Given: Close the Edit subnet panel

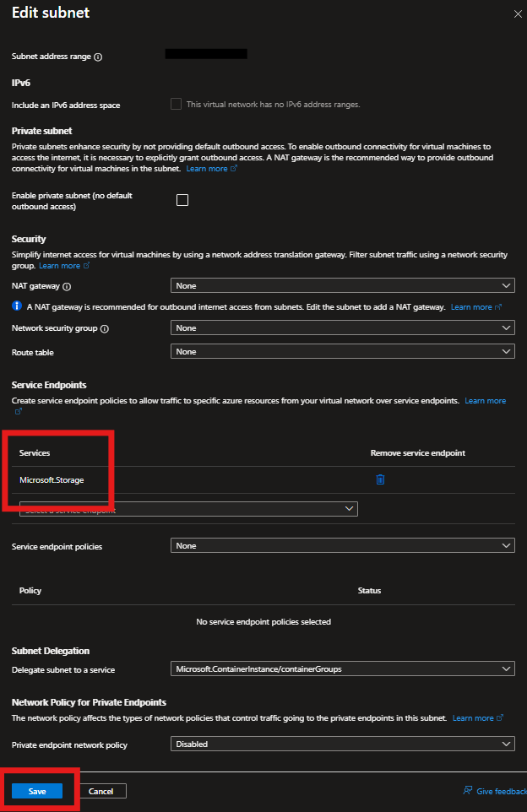Looking at the screenshot, I should pyautogui.click(x=518, y=14).
